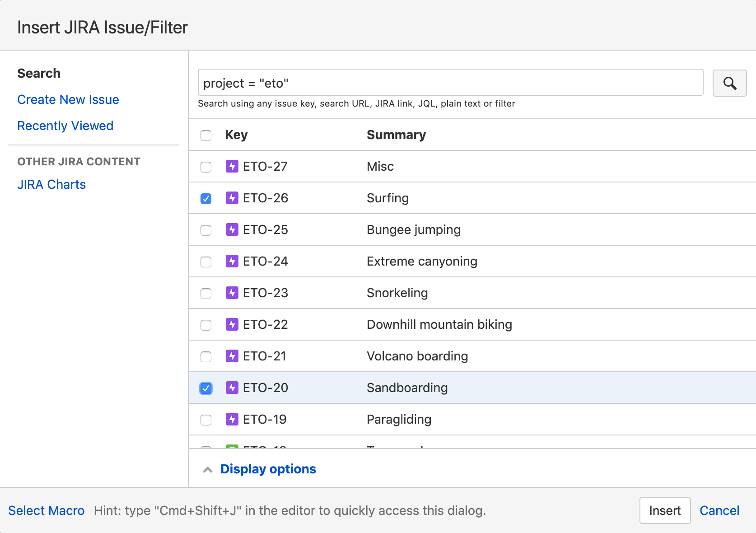Click the ETO-22 issue key
This screenshot has width=756, height=533.
(266, 324)
